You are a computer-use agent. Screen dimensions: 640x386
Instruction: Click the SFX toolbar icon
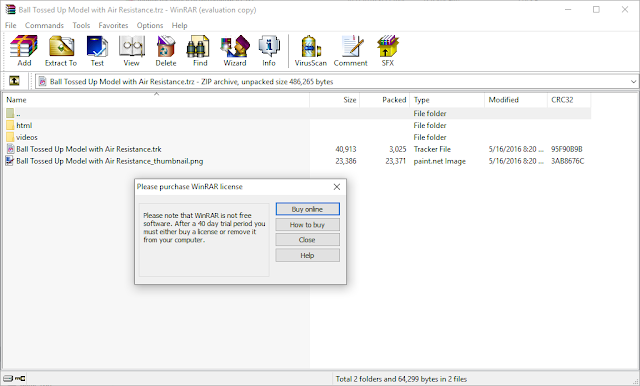[x=388, y=51]
